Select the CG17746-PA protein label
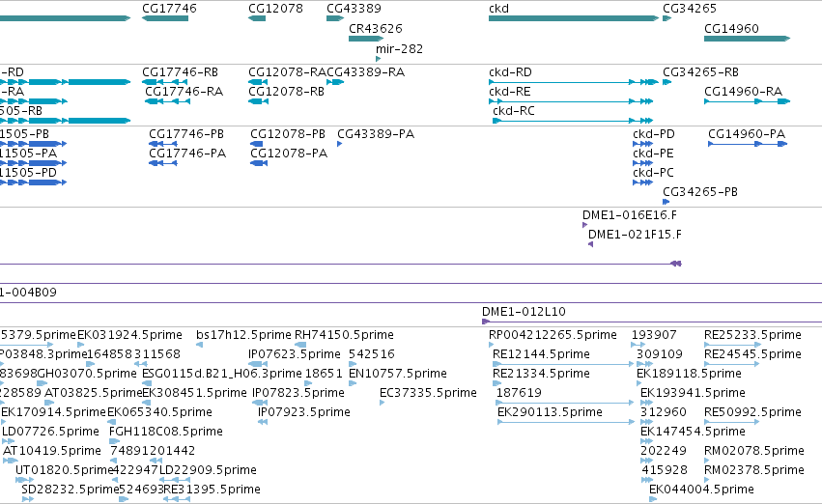The height and width of the screenshot is (504, 822). point(187,153)
